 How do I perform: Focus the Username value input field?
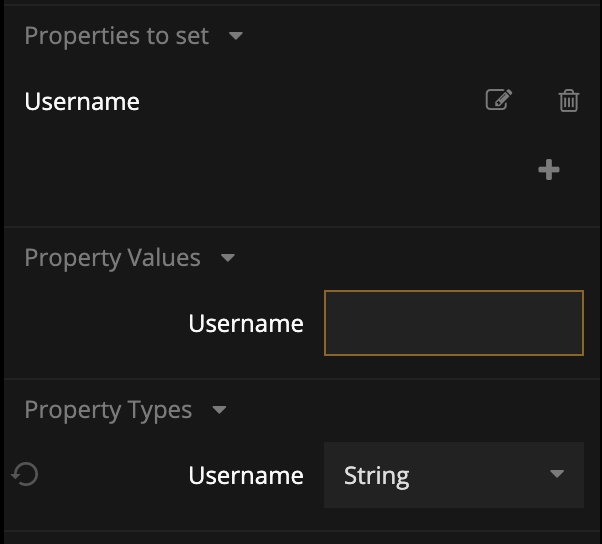(453, 323)
